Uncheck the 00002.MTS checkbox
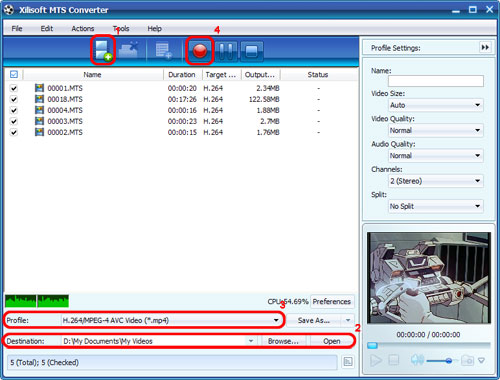Image resolution: width=500 pixels, height=380 pixels. tap(14, 132)
